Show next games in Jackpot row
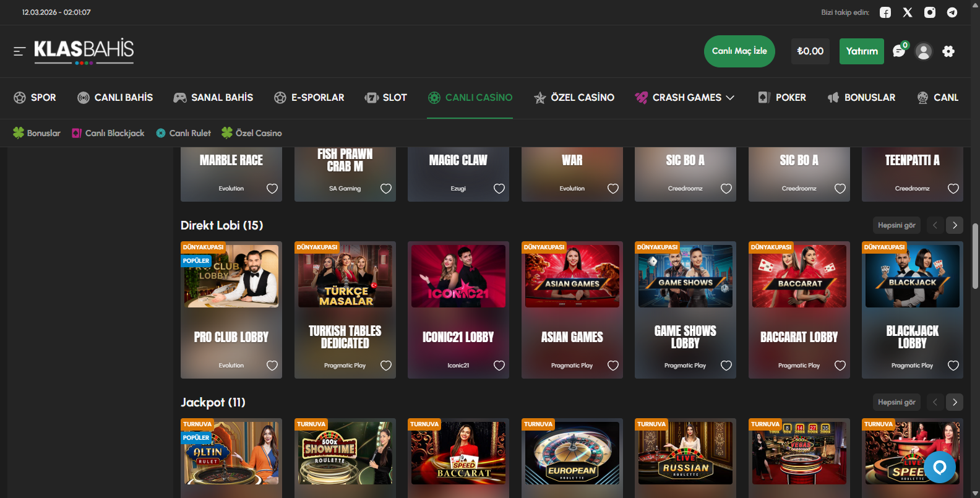This screenshot has height=498, width=980. (x=955, y=402)
